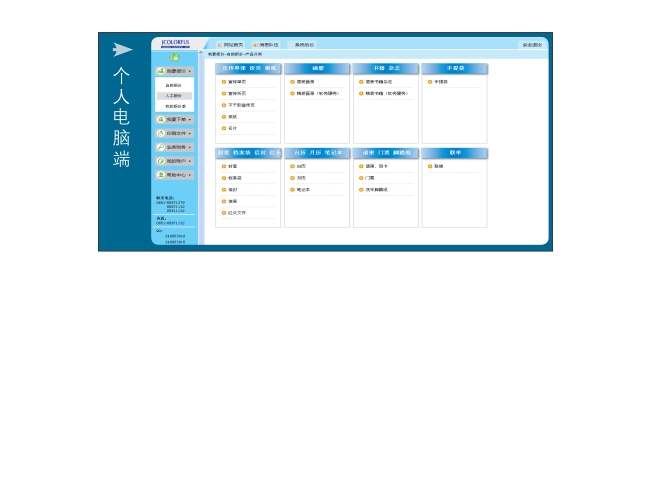Click the 联单 category card header
The image size is (653, 501).
click(x=454, y=153)
